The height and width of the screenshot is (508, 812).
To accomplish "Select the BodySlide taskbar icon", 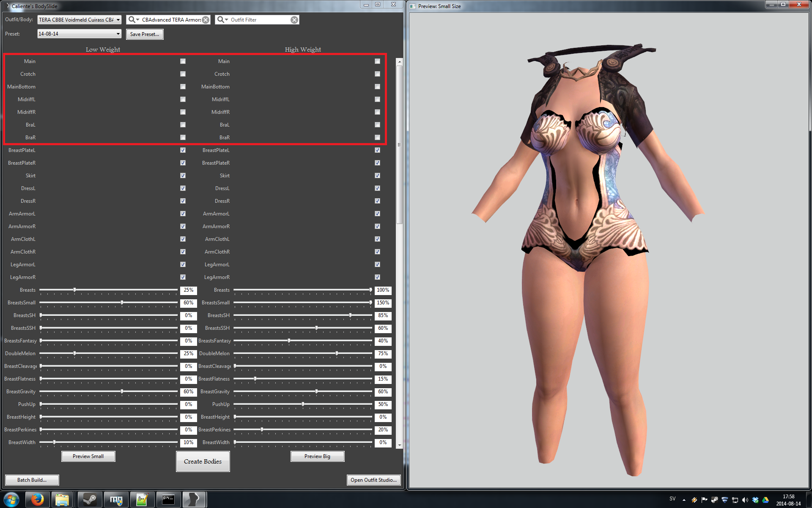I will pos(195,500).
